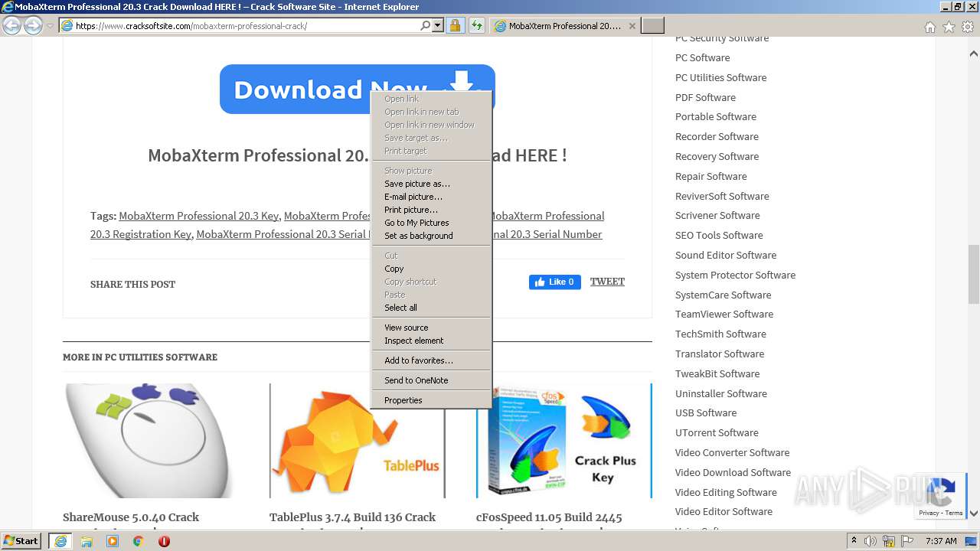Open the 'Uninstaller Software' category link
This screenshot has width=980, height=551.
720,393
